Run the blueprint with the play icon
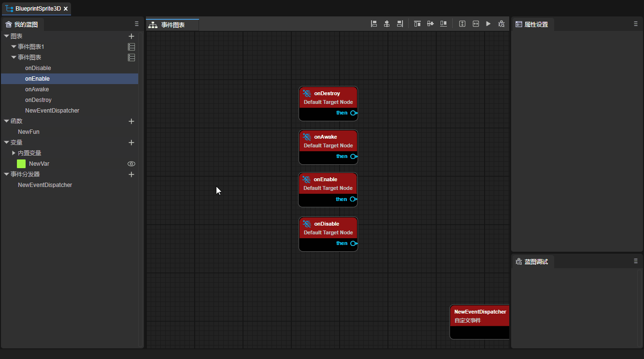The image size is (644, 359). [488, 24]
